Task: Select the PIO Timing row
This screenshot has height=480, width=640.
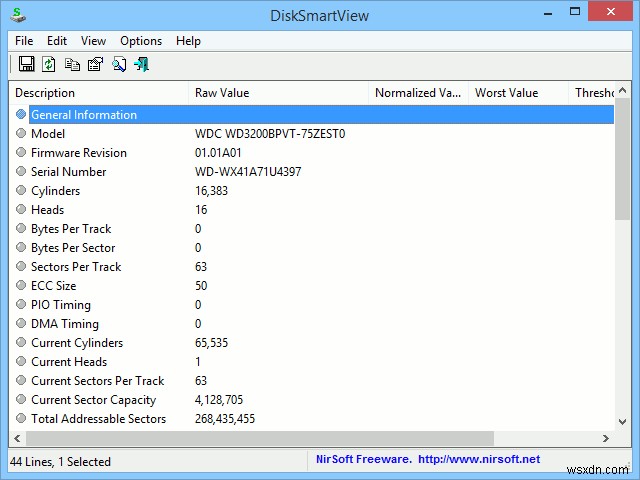Action: point(312,304)
